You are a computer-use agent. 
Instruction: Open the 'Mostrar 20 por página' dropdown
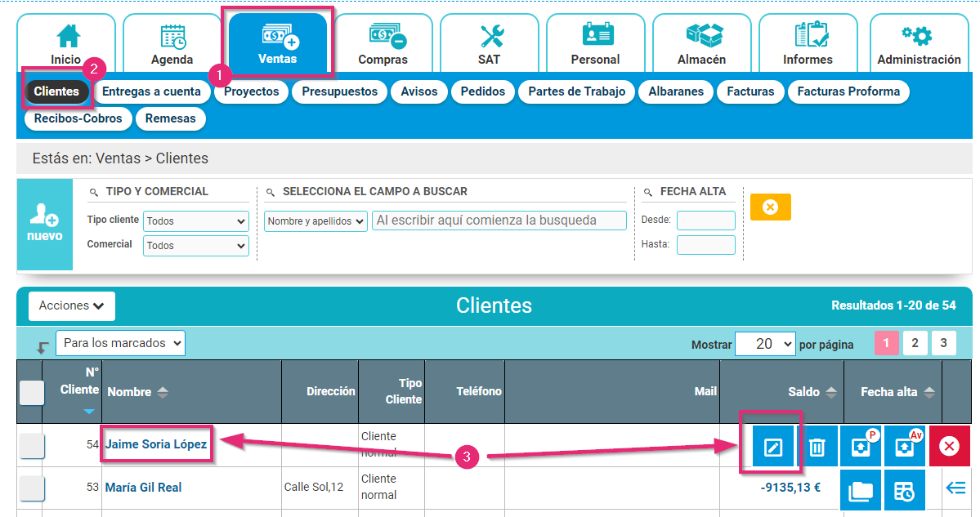click(765, 343)
